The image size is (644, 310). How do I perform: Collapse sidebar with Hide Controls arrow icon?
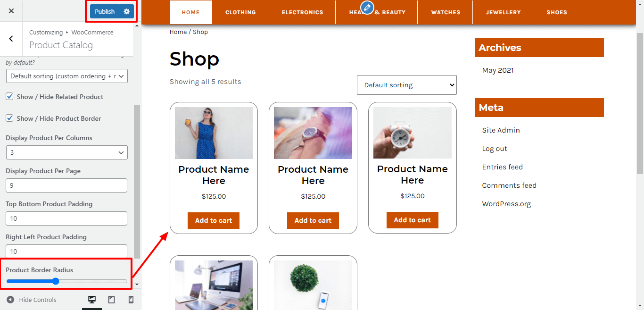pos(10,300)
